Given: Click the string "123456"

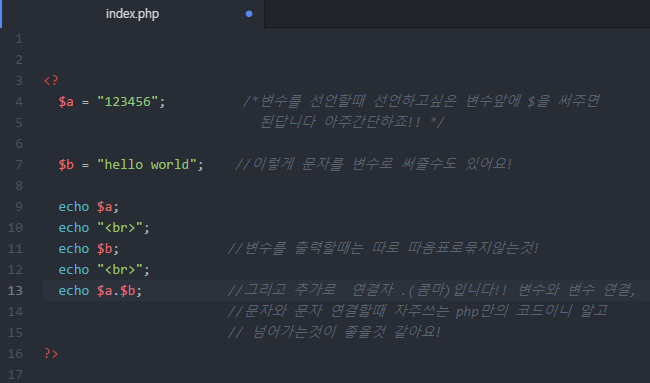Looking at the screenshot, I should pyautogui.click(x=127, y=102).
